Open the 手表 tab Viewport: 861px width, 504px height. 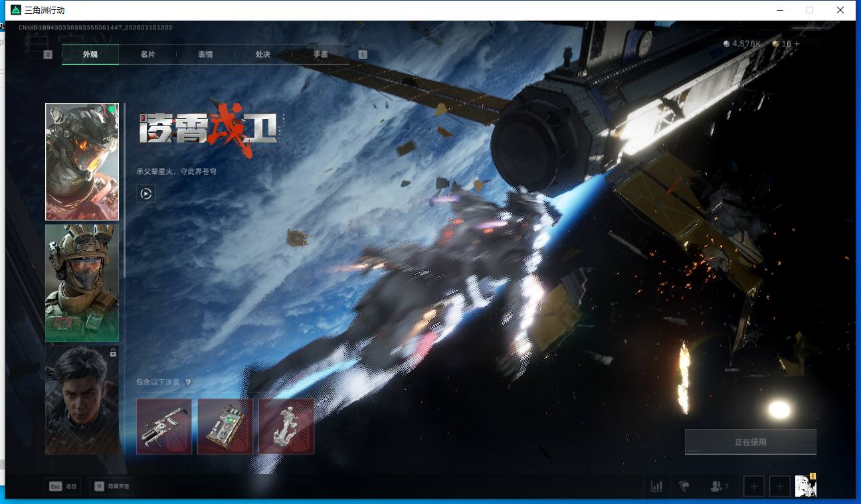click(320, 54)
